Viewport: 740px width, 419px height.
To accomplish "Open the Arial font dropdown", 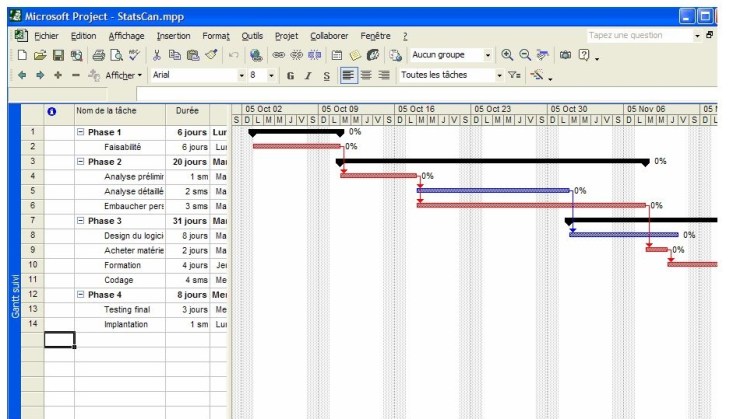I will (x=242, y=75).
